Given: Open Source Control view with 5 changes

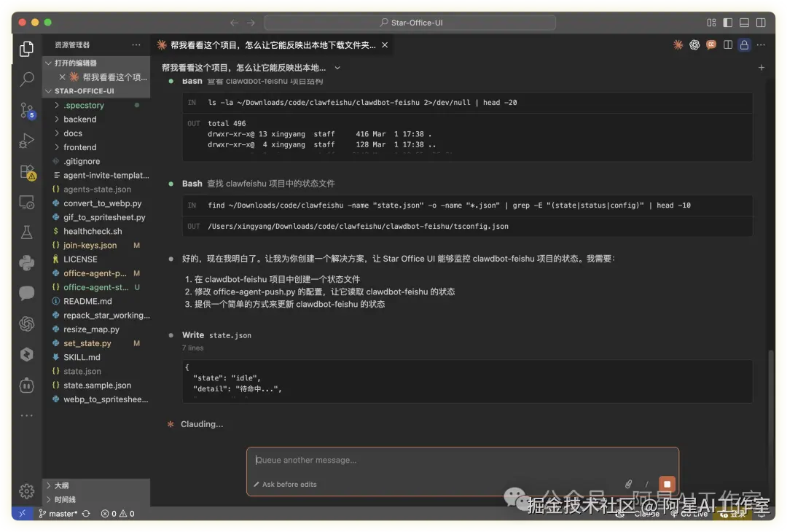Looking at the screenshot, I should [27, 110].
